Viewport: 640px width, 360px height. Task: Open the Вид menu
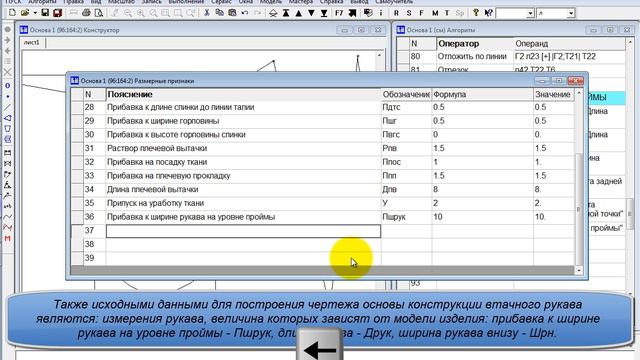96,2
